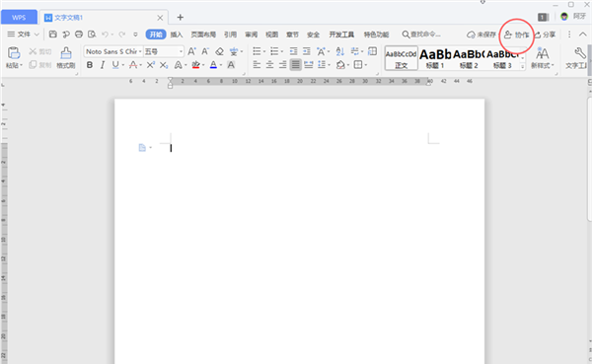The image size is (592, 364).
Task: Click the Decrease Indent icon
Action: (x=293, y=51)
